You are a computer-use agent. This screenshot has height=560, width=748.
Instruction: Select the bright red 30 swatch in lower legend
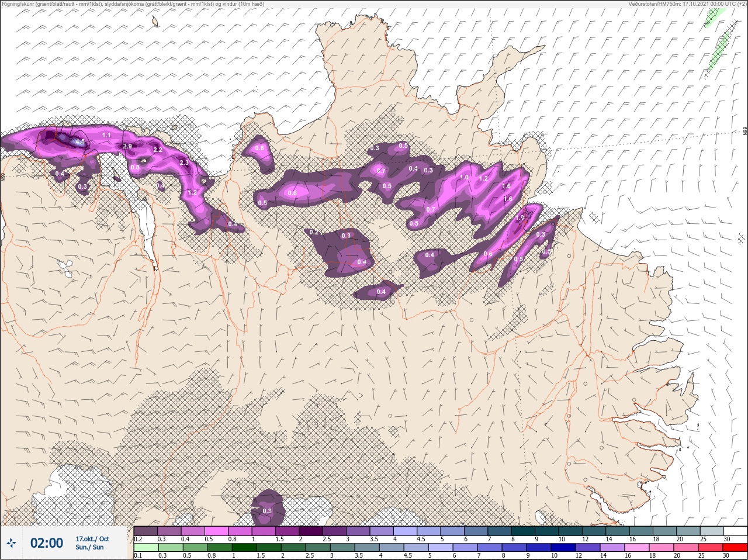pyautogui.click(x=735, y=548)
